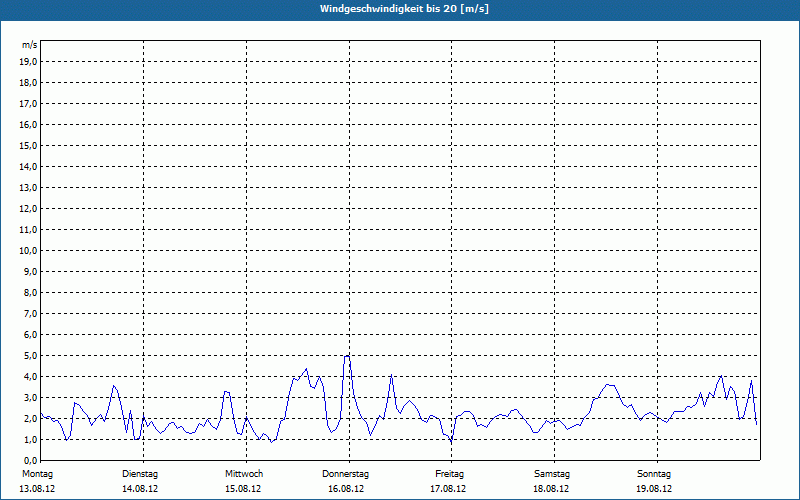
Task: Click the date 16.08.12
Action: (x=346, y=489)
